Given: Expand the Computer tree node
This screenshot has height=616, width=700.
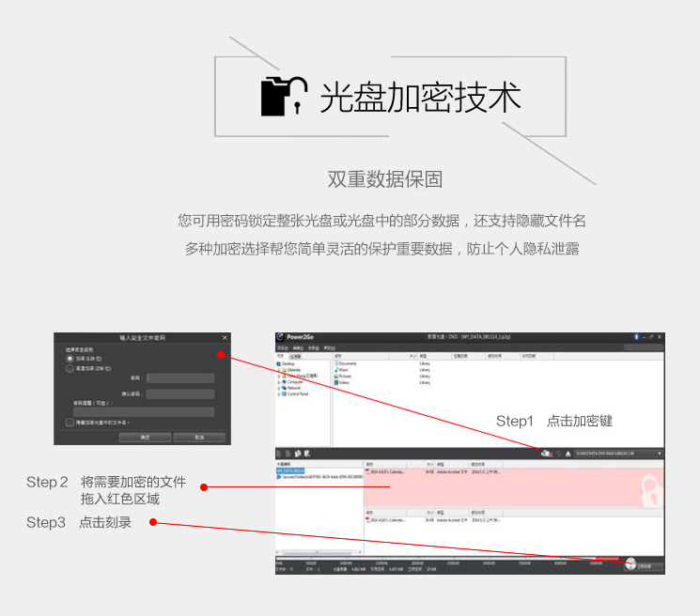Looking at the screenshot, I should (278, 382).
